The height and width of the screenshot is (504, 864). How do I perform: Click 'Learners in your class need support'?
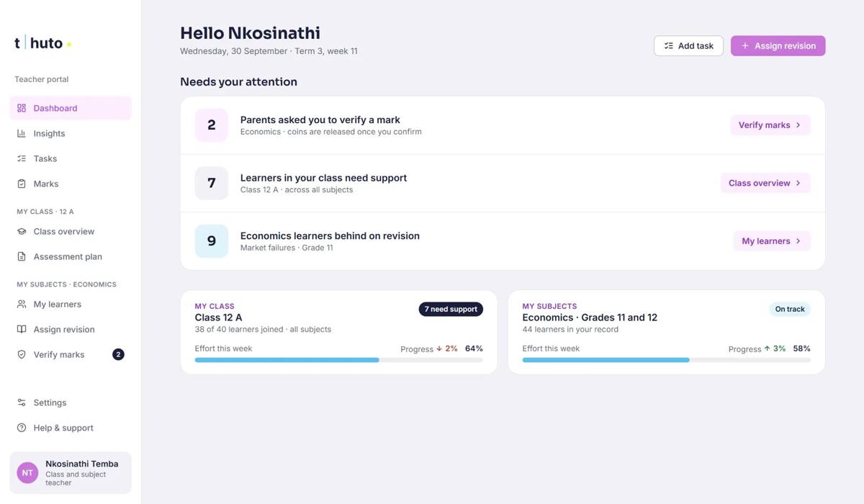pos(323,178)
